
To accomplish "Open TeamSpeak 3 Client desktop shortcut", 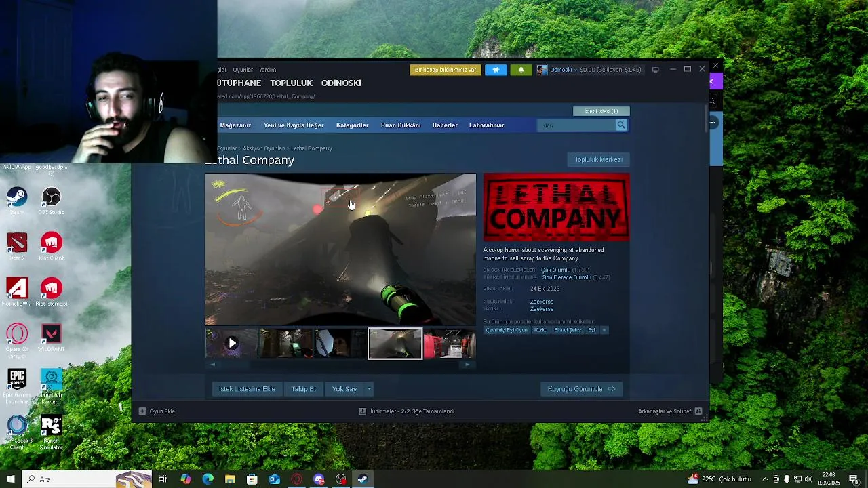I will [x=17, y=432].
